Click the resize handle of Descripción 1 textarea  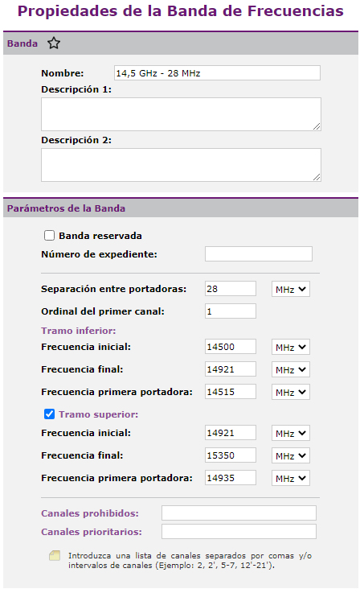point(317,126)
